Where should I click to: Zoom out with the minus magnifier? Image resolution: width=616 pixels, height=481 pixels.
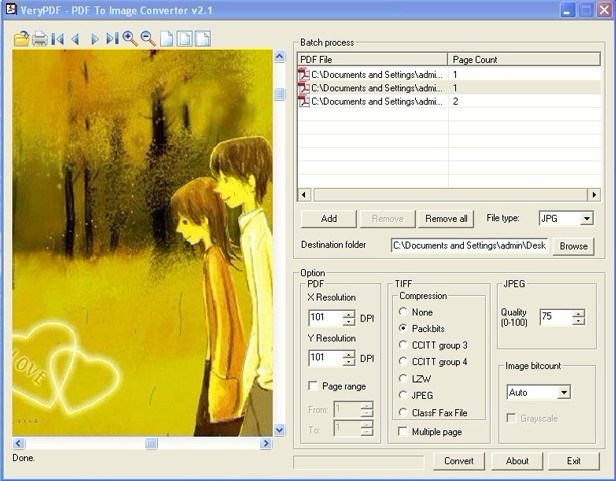click(148, 39)
